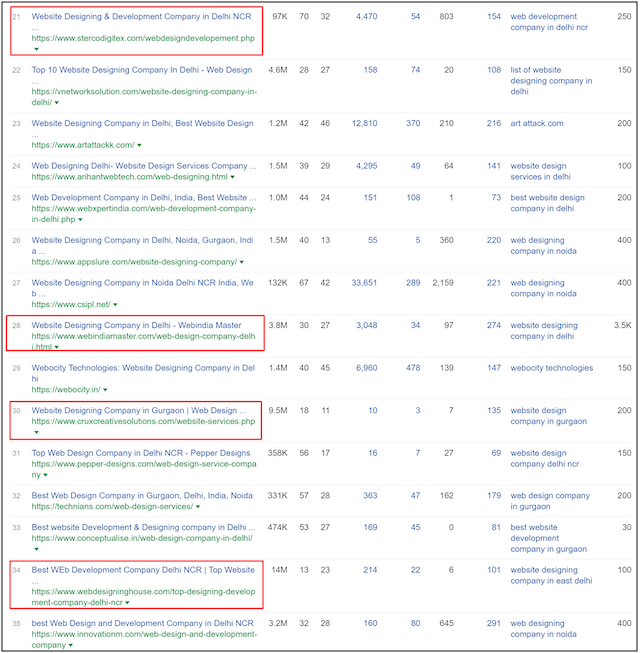Screen dimensions: 640x653
Task: Open the row 35 result title above the innovationm URL
Action: 142,623
